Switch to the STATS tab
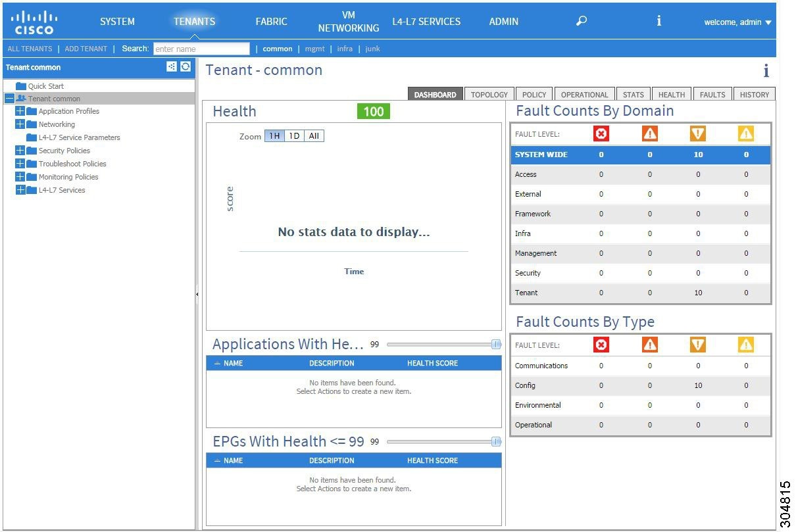 pyautogui.click(x=634, y=95)
